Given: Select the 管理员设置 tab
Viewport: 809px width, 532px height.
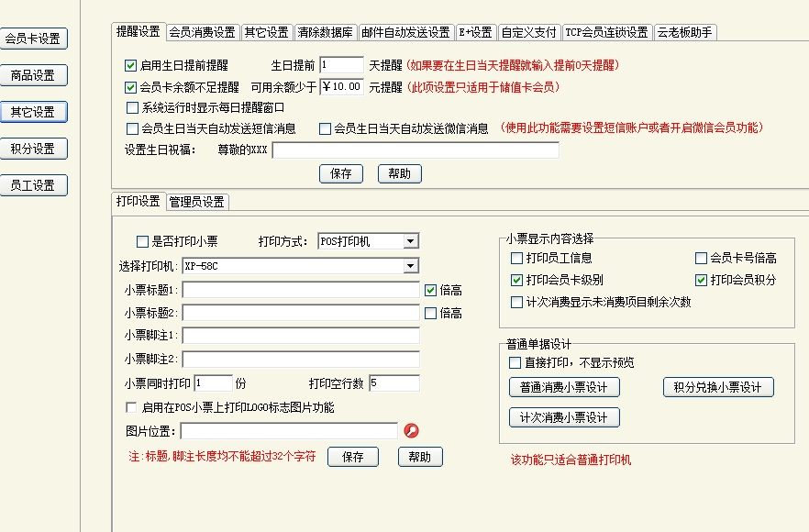Looking at the screenshot, I should 197,202.
